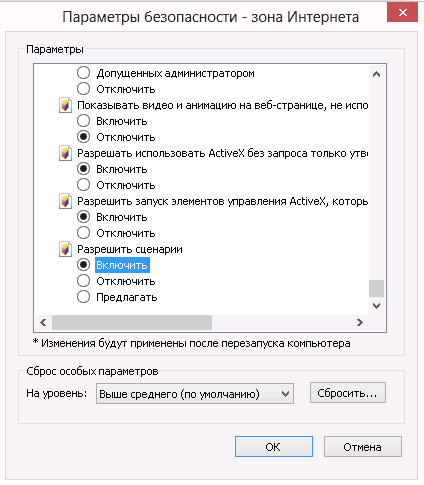424x485 pixels.
Task: Click the vertical scrollbar up arrow
Action: pos(376,74)
